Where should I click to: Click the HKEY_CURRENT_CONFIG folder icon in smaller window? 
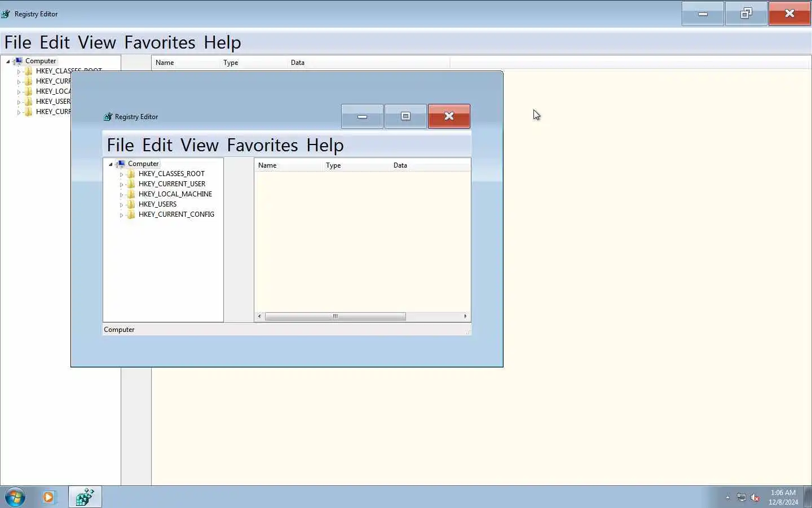tap(131, 214)
